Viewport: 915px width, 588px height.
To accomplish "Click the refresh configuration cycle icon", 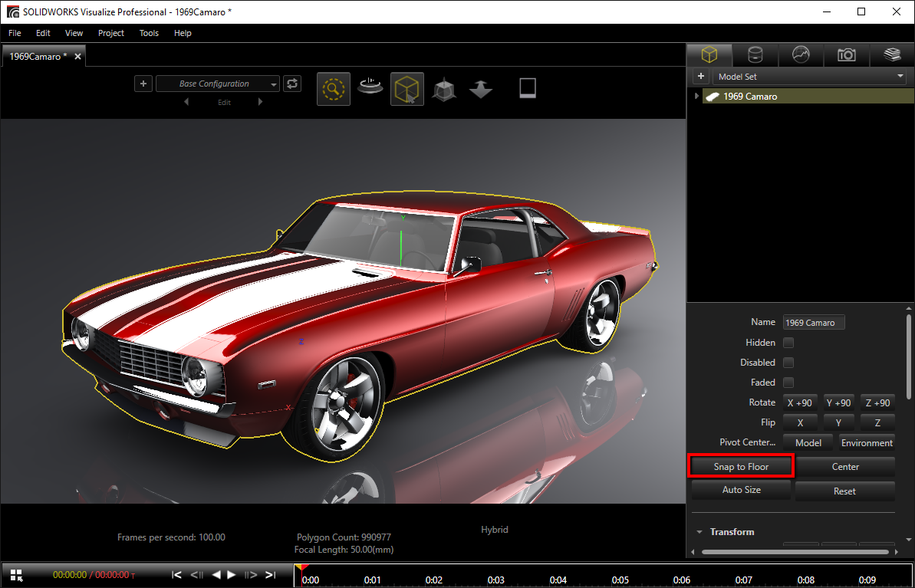I will 291,84.
